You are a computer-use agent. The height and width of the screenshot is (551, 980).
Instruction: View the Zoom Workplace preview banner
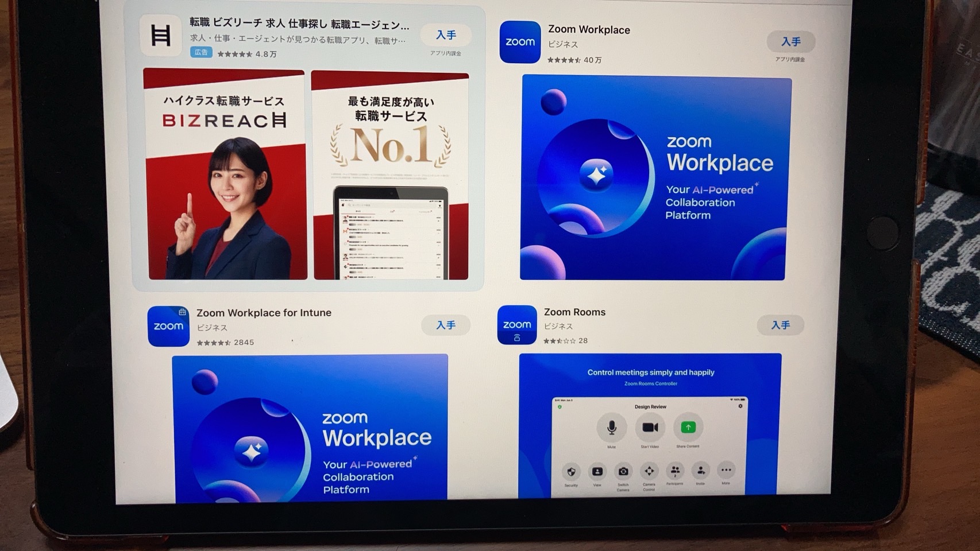(x=655, y=178)
